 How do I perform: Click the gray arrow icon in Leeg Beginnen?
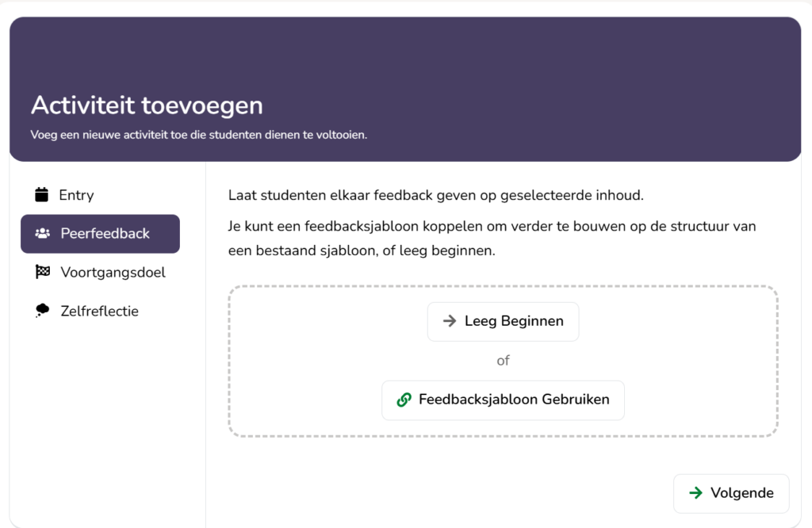coord(450,321)
